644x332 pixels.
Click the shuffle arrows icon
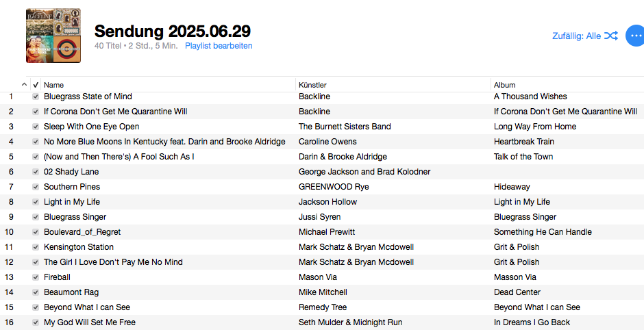point(611,36)
